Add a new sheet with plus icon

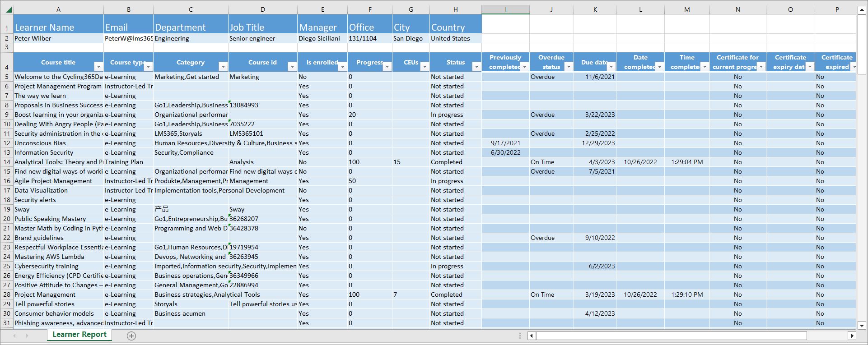131,336
